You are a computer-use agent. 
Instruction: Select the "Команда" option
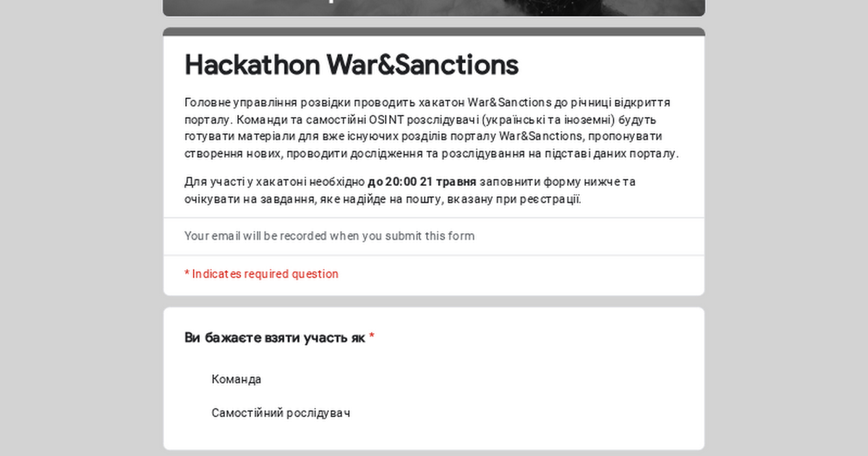[x=236, y=379]
